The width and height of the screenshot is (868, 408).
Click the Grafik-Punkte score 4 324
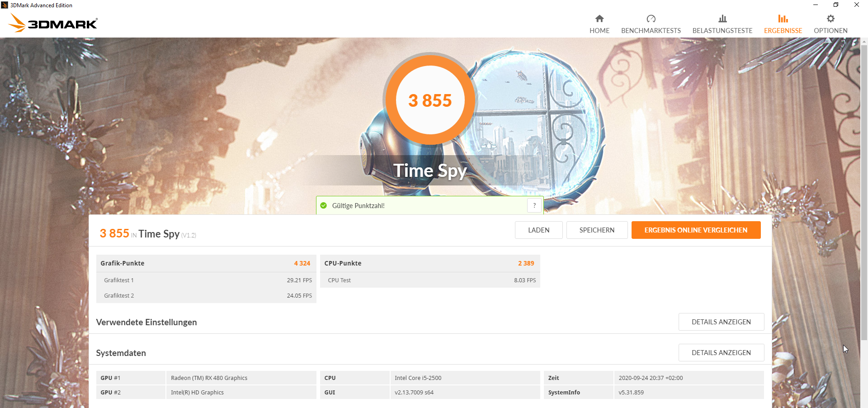point(302,263)
